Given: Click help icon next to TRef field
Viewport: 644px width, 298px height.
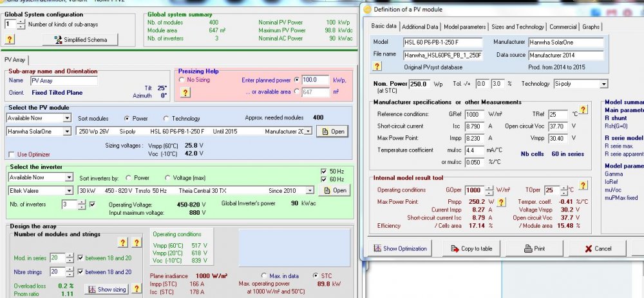Looking at the screenshot, I should tap(583, 110).
